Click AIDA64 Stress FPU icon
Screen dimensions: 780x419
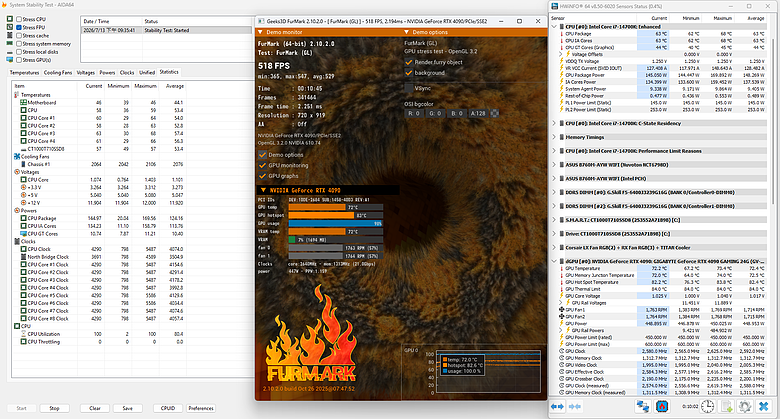(9, 27)
